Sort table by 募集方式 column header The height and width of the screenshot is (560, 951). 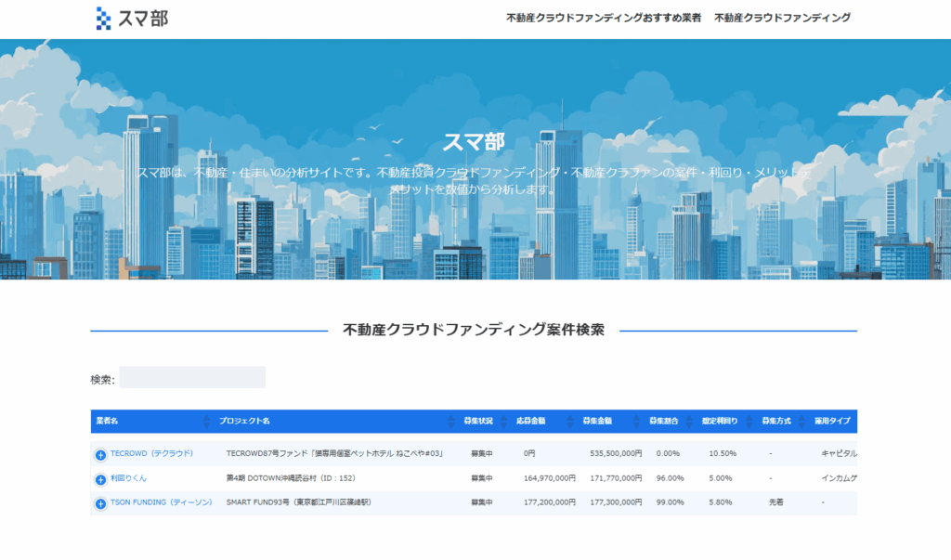(775, 422)
